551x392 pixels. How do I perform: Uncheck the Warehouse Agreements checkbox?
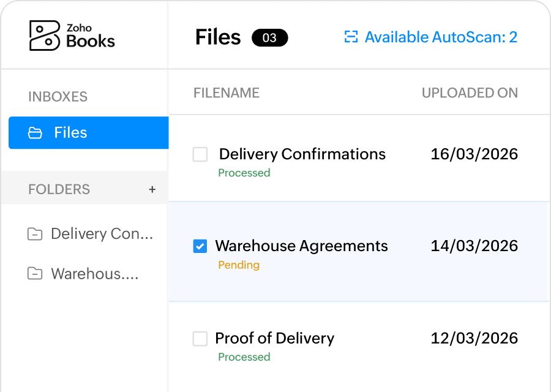click(200, 246)
